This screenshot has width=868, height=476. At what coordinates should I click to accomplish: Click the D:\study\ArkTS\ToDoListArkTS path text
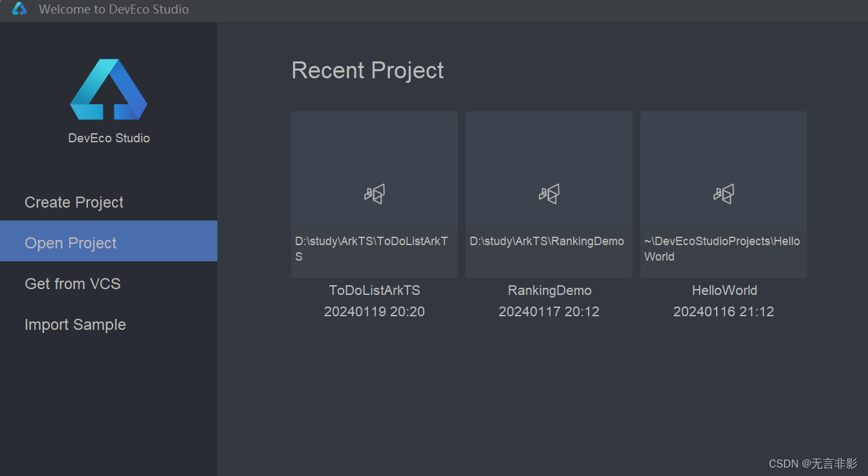pos(371,249)
